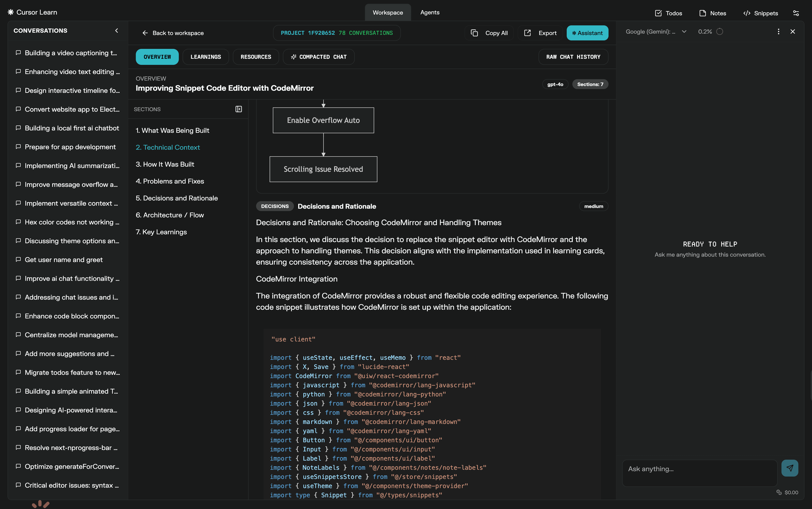Collapse the Conversations sidebar chevron
Screen dimensions: 812x509
117,31
